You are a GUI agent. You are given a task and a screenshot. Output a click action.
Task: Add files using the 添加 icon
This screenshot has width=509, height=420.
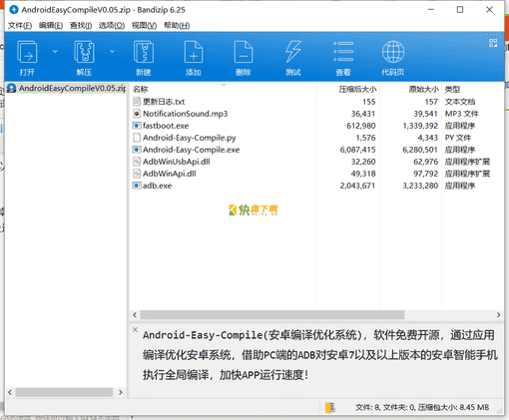[194, 58]
